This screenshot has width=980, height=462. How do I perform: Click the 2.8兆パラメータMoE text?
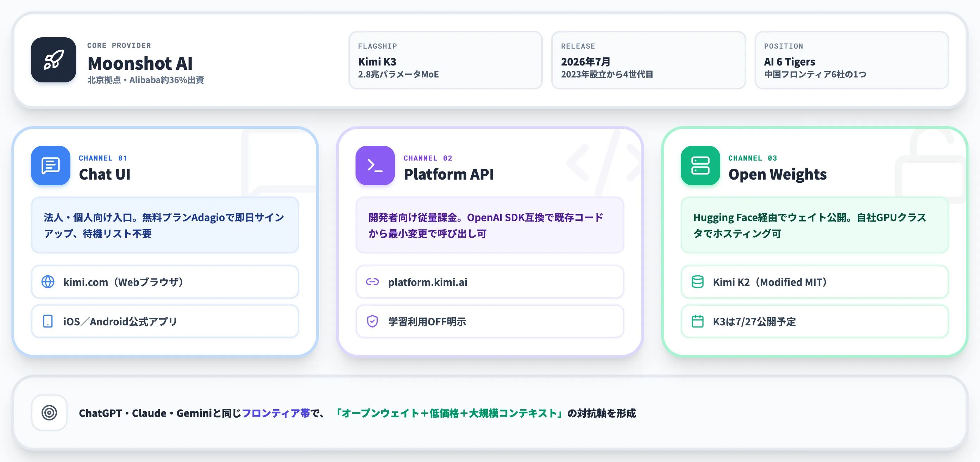(398, 74)
